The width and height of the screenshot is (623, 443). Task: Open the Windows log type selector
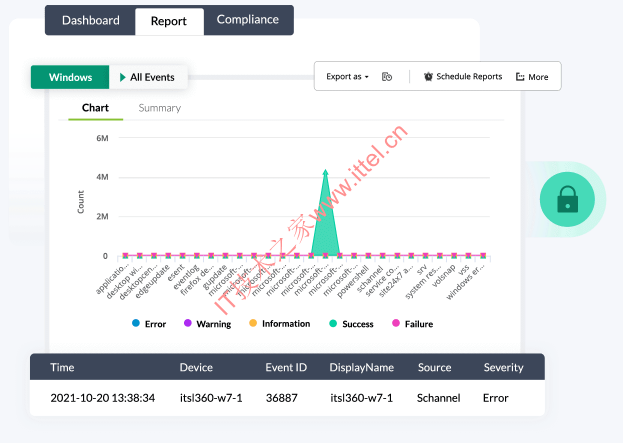tap(70, 77)
